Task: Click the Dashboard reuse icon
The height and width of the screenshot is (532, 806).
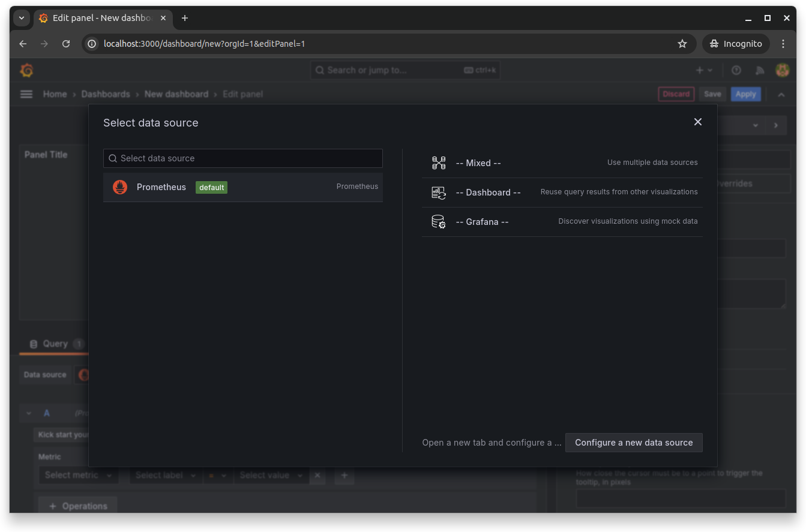Action: coord(439,193)
